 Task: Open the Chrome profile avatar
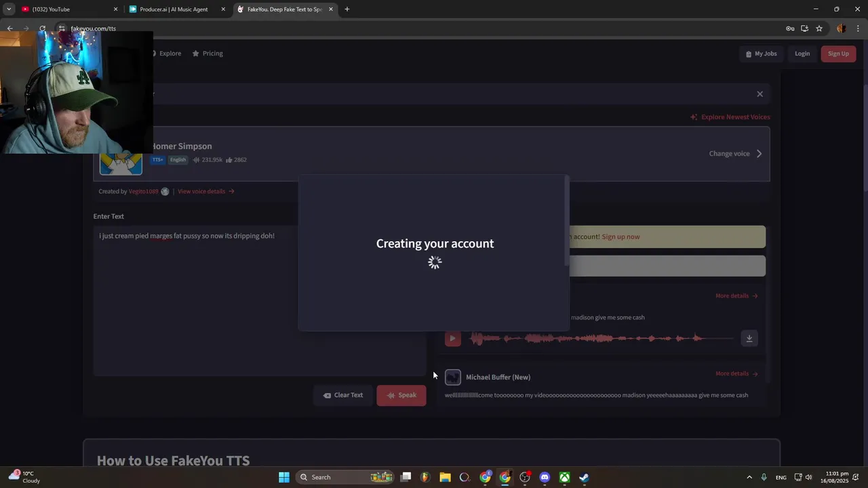point(842,28)
